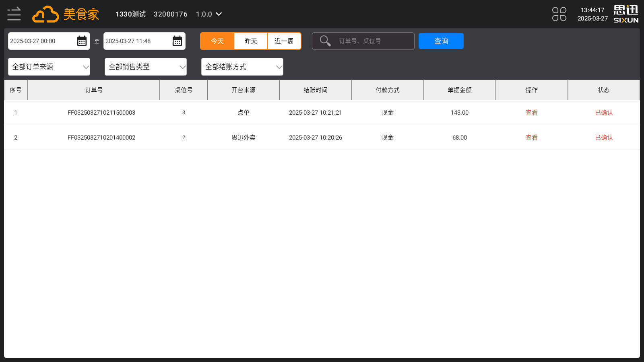Select the 今天 date range tab

point(217,41)
